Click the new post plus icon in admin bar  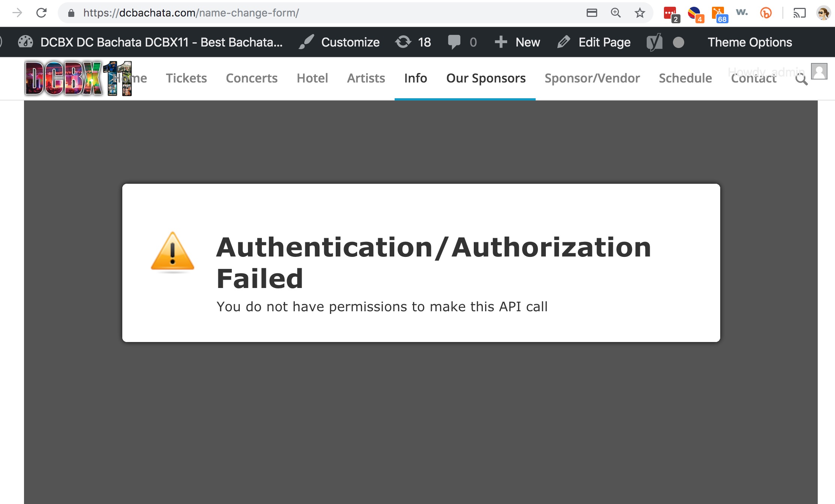(500, 42)
